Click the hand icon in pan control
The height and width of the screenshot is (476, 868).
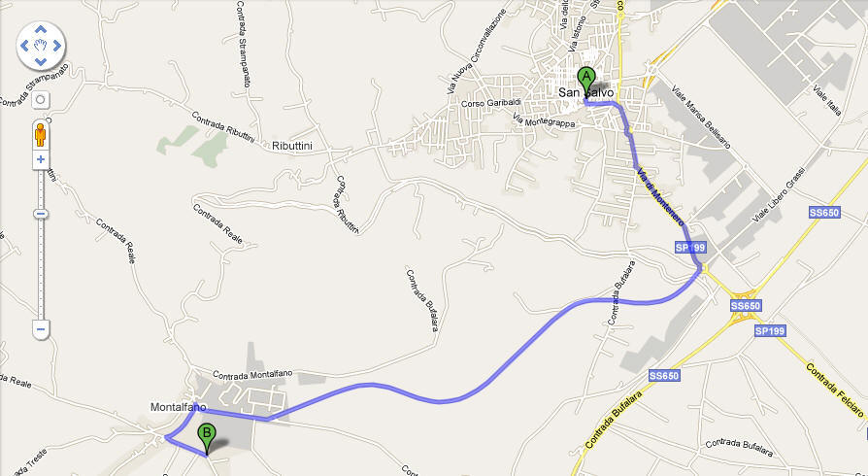(41, 46)
